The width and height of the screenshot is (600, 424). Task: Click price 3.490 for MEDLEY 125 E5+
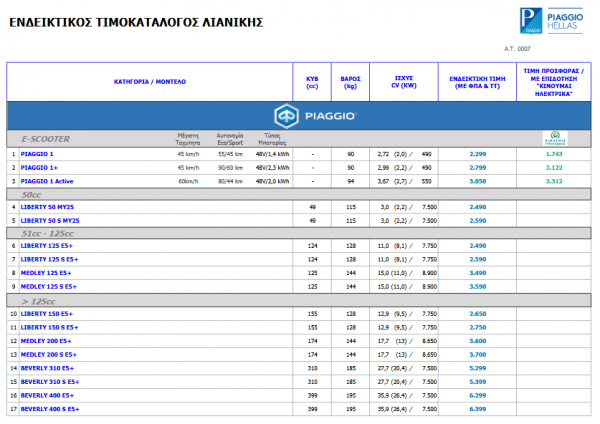(478, 273)
